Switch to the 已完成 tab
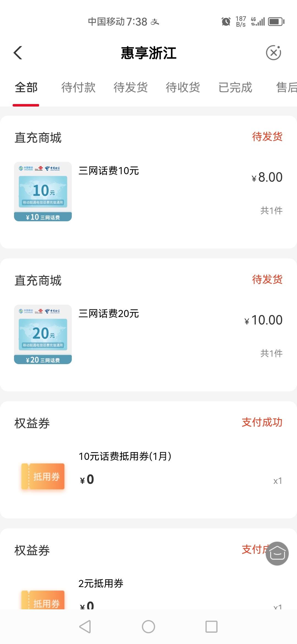 click(235, 88)
